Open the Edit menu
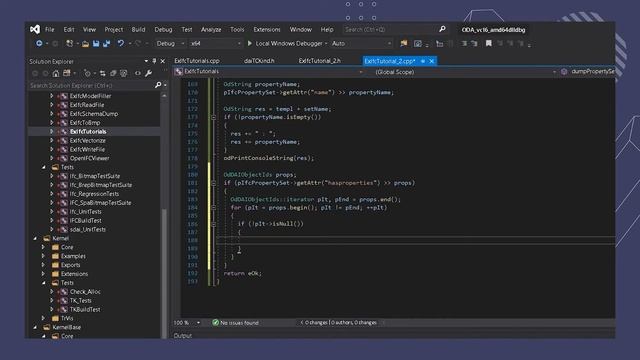The width and height of the screenshot is (640, 360). point(69,29)
